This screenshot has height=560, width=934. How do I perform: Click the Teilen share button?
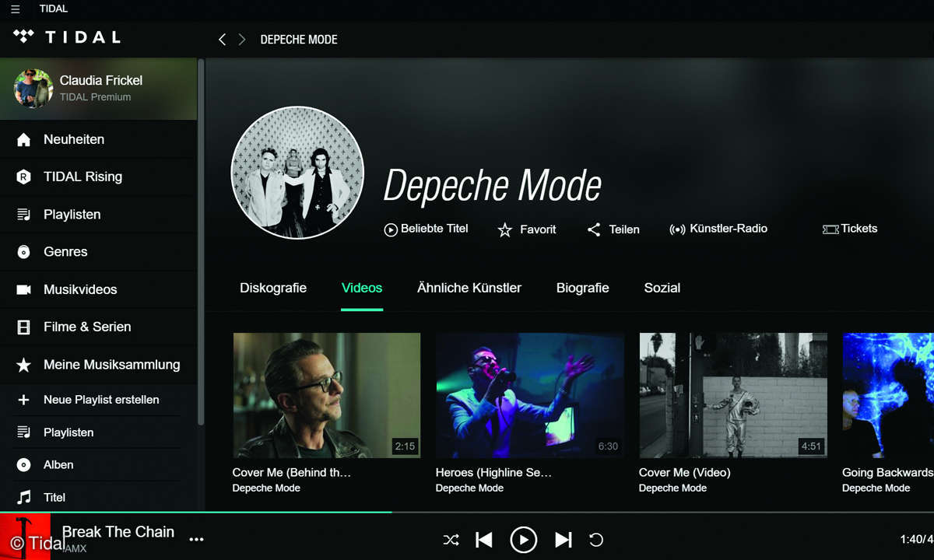pos(613,229)
